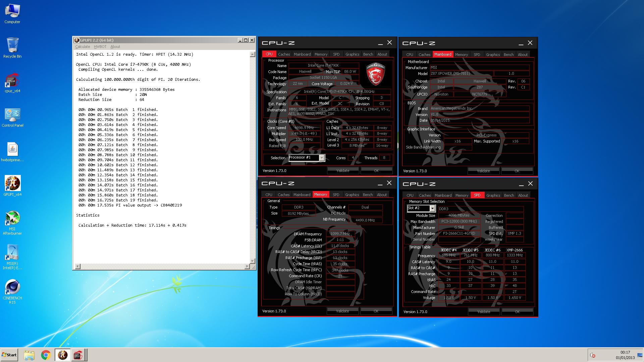Image resolution: width=644 pixels, height=362 pixels.
Task: Click GPUPI horizontal scrollbar right arrow
Action: (x=247, y=266)
